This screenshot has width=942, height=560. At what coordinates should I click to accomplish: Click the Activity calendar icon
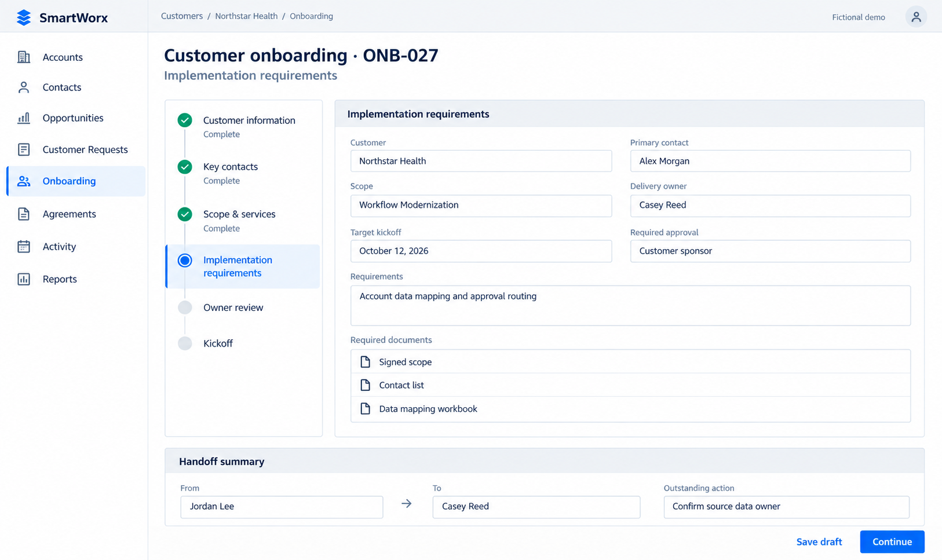click(24, 247)
